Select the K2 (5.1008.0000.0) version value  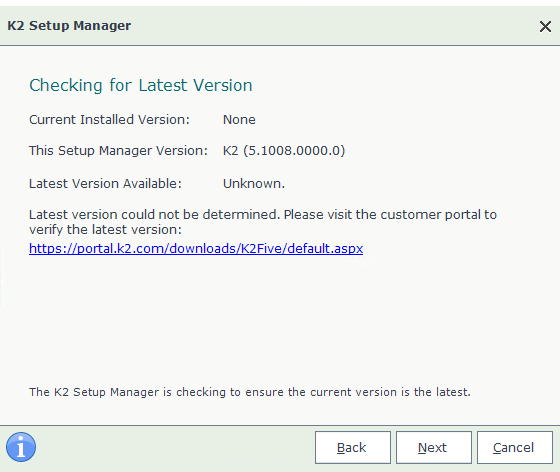284,151
